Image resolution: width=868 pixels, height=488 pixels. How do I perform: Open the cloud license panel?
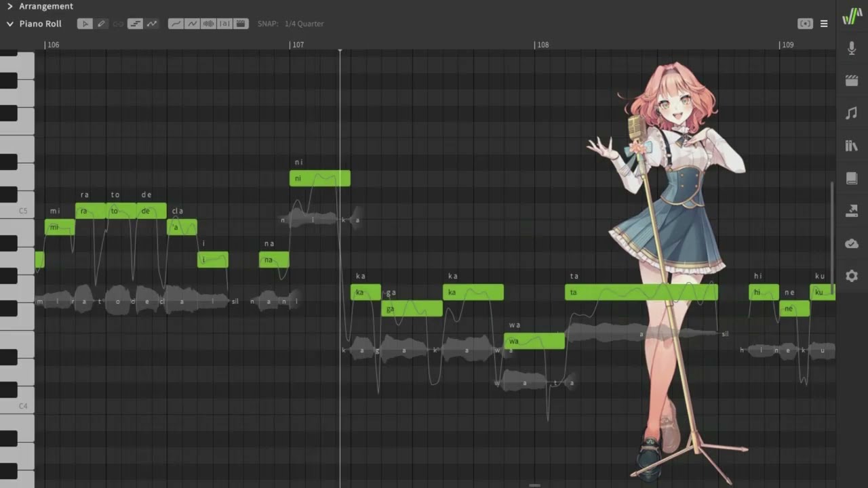(x=852, y=243)
